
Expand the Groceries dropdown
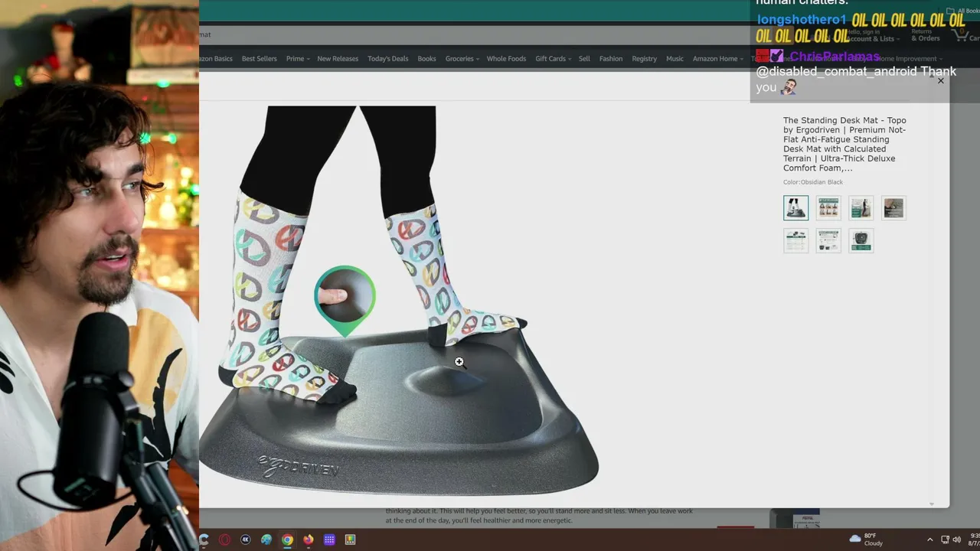pyautogui.click(x=462, y=59)
